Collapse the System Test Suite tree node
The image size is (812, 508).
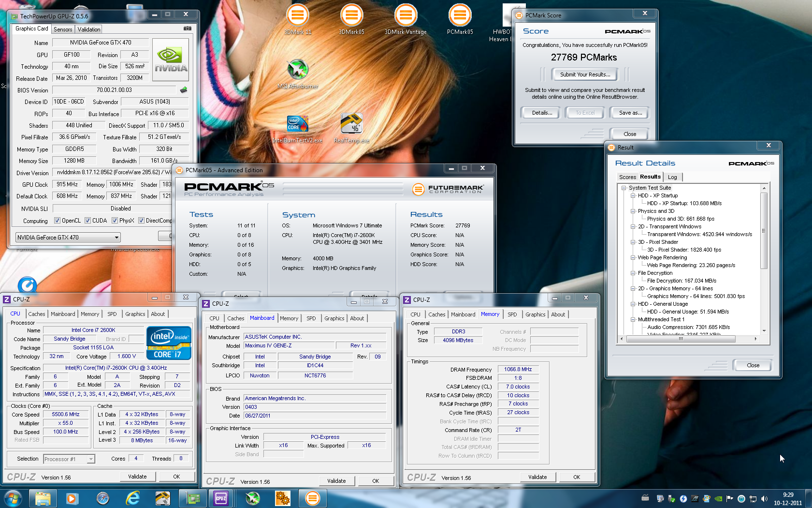pos(624,188)
